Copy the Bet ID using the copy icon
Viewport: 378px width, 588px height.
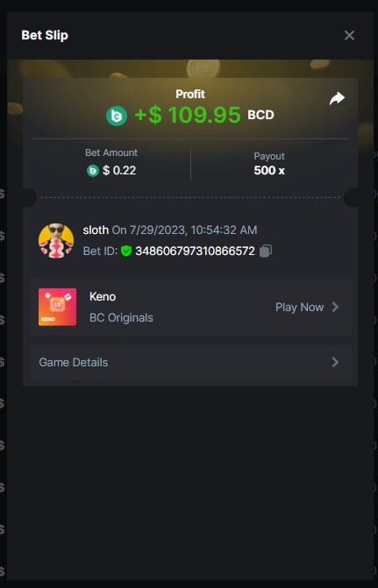pyautogui.click(x=266, y=251)
